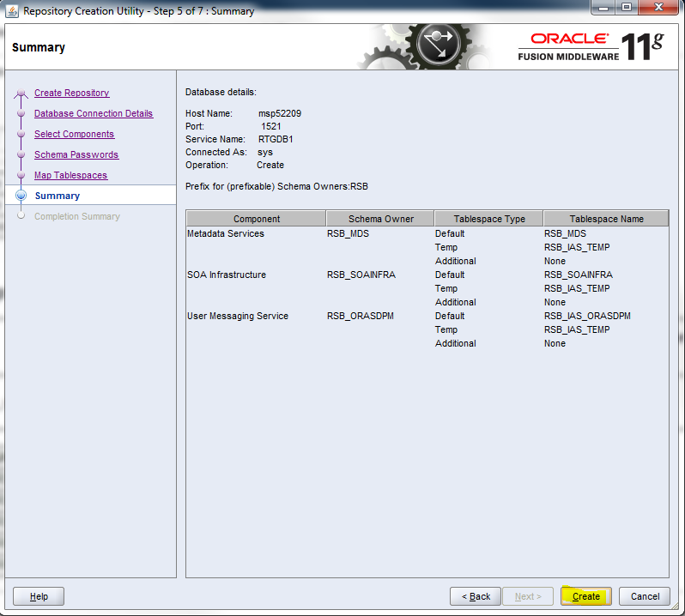The image size is (685, 616).
Task: Maximize the Repository Creation Utility window
Action: (627, 8)
